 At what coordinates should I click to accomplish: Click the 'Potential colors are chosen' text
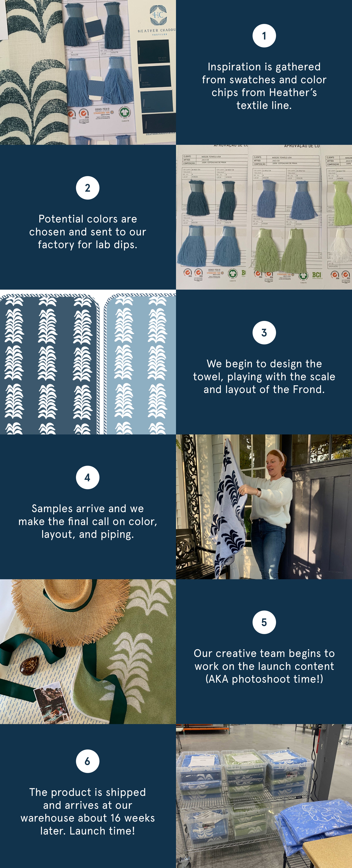tap(88, 232)
